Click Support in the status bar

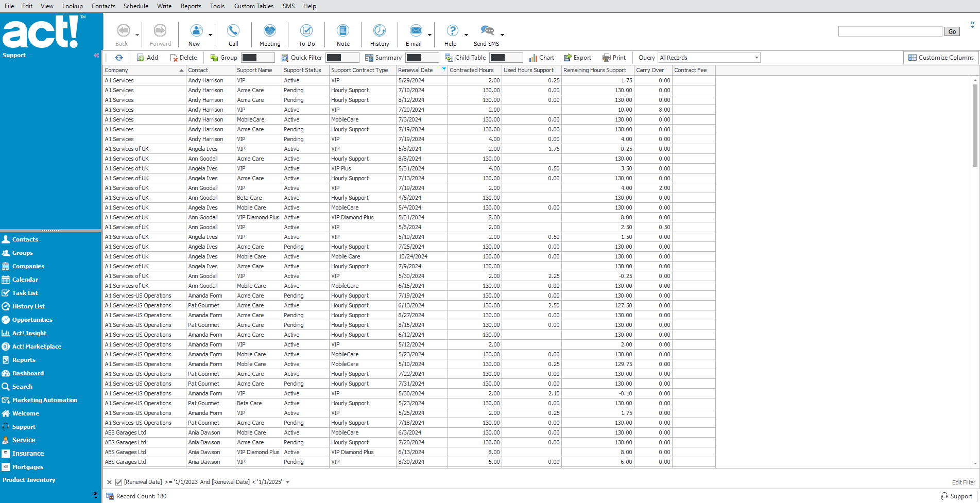coord(956,496)
